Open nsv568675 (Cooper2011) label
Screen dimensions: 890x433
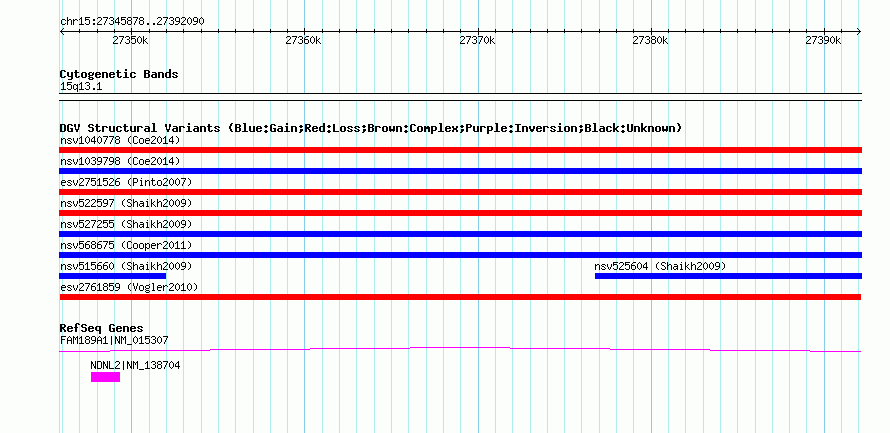click(x=126, y=245)
